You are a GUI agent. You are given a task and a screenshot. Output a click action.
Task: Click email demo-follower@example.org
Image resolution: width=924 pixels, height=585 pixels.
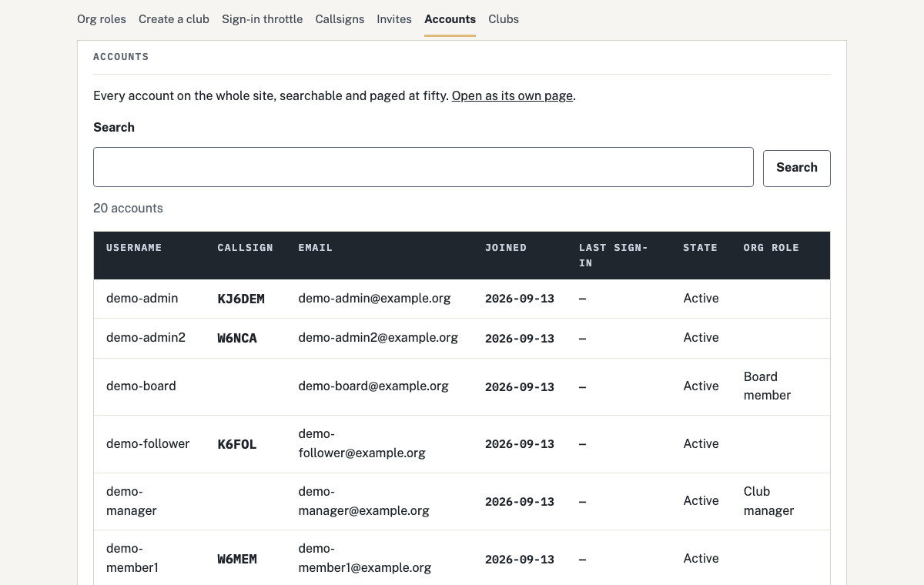[x=362, y=444]
